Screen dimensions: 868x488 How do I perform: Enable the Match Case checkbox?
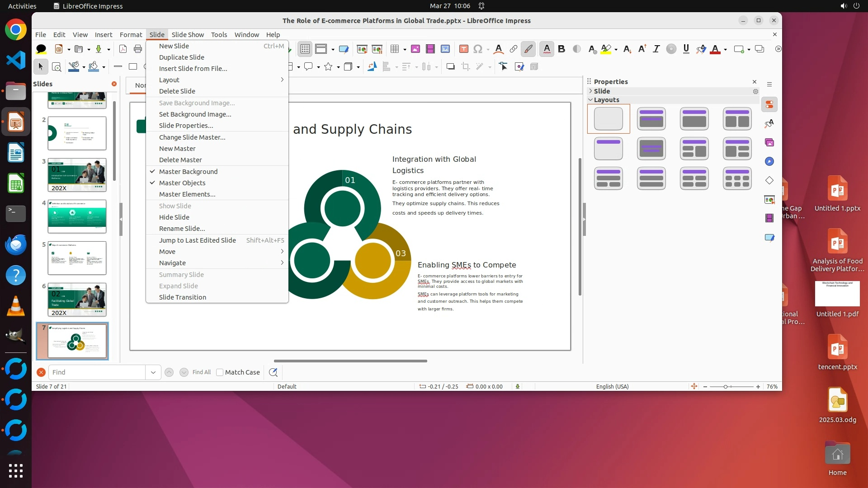220,372
